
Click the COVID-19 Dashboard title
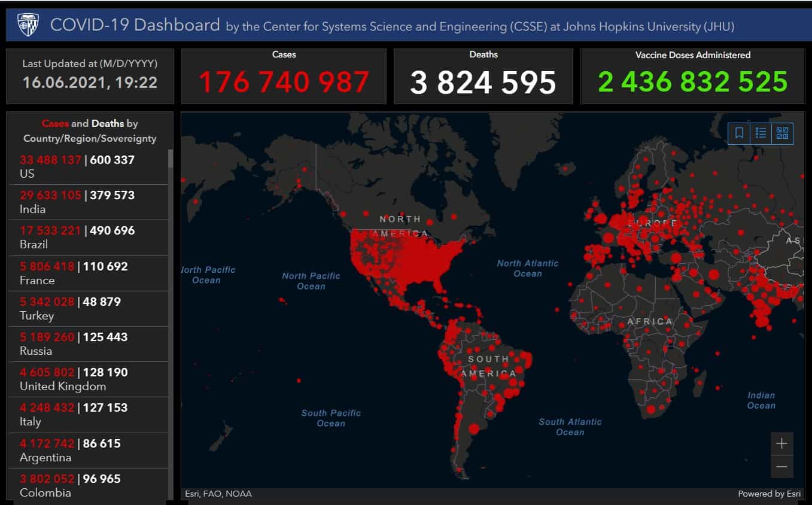[x=135, y=25]
